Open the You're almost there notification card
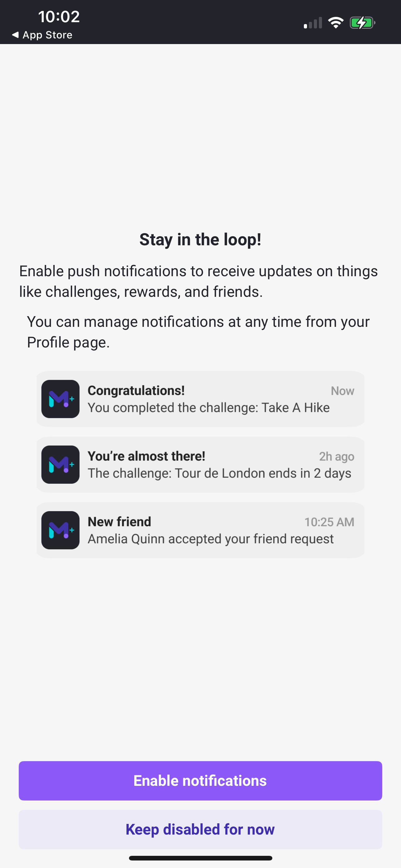 (200, 465)
